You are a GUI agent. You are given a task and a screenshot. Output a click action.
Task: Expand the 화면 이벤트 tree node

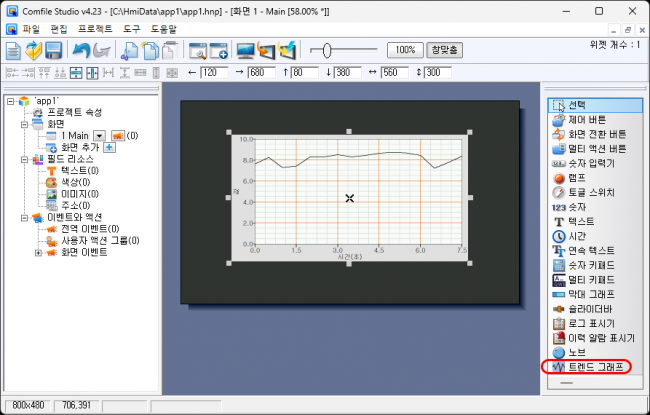38,252
